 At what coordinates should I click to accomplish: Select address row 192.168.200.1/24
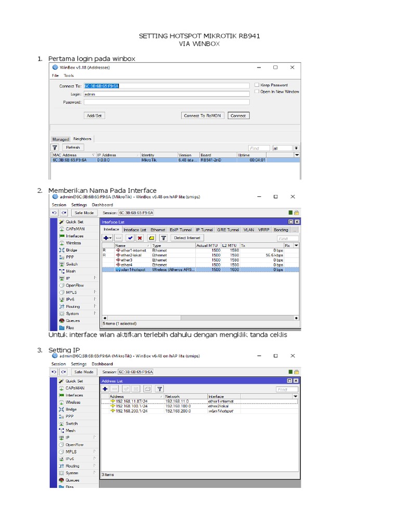[x=199, y=411]
